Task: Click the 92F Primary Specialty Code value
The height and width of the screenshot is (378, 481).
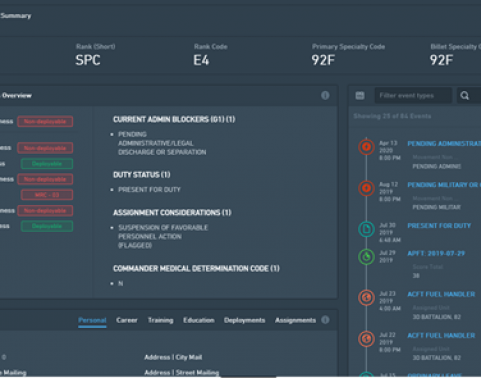Action: coord(323,60)
